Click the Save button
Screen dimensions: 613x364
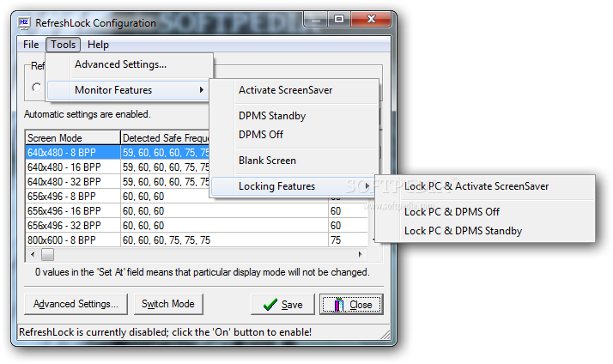coord(282,304)
